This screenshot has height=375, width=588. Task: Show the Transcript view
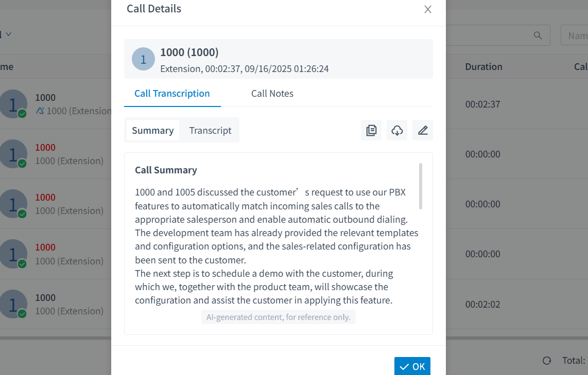tap(210, 131)
